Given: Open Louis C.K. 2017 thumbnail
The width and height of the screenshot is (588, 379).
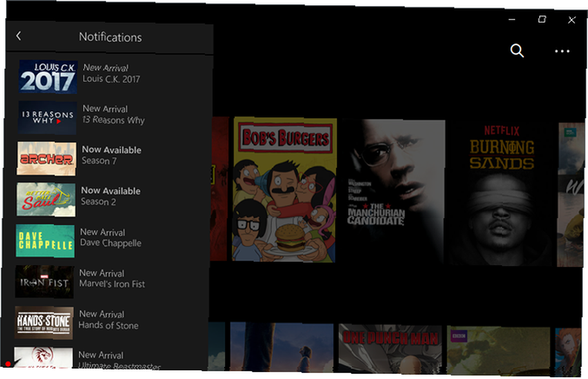Looking at the screenshot, I should (x=48, y=77).
